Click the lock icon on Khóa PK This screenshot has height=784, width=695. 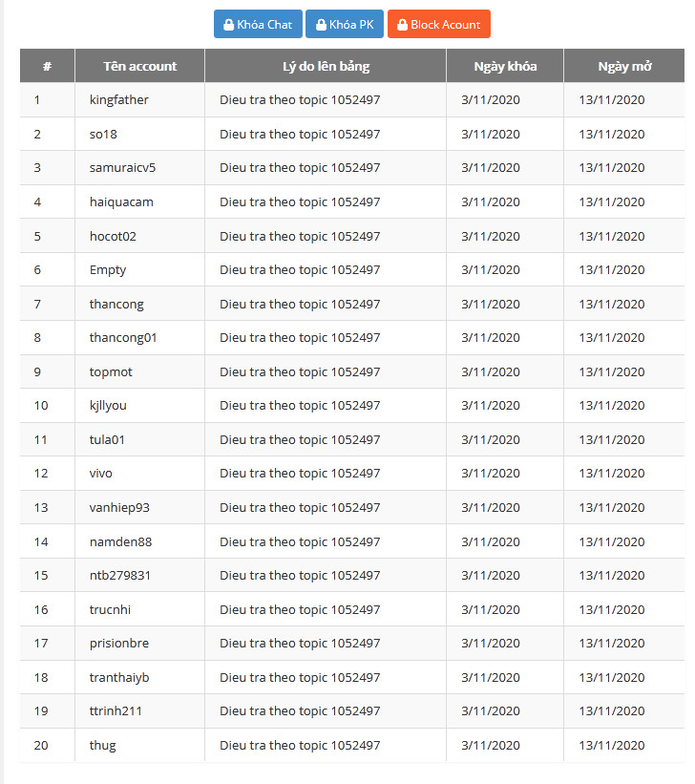tap(321, 25)
